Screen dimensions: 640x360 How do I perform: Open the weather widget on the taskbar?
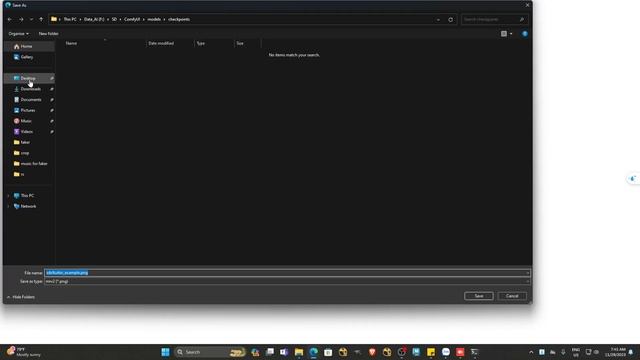pos(23,352)
